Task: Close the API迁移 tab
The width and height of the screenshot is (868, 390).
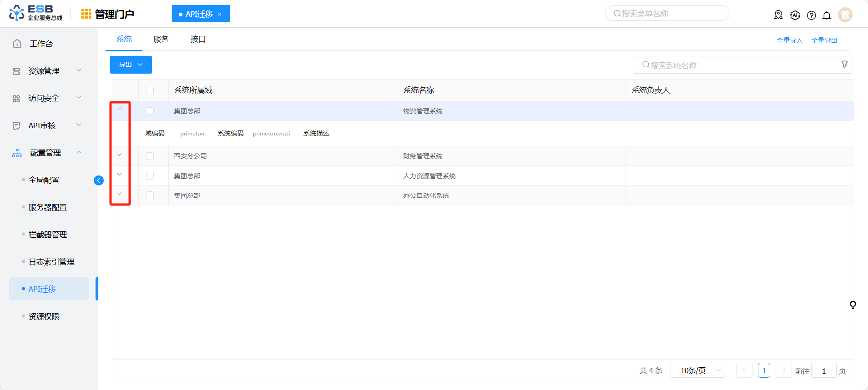Action: [x=219, y=14]
